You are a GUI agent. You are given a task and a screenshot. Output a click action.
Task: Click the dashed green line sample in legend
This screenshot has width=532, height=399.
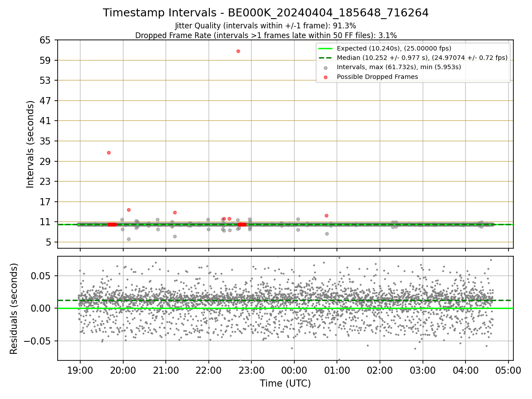point(325,58)
